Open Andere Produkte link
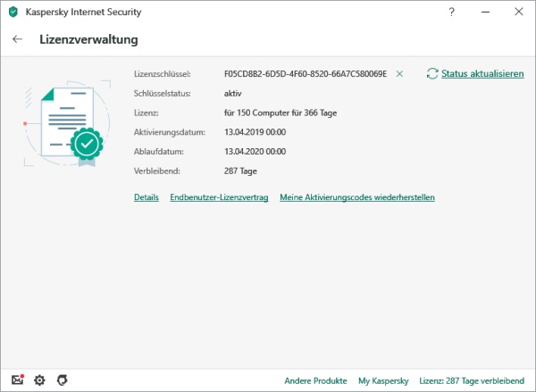536x392 pixels. pos(315,380)
